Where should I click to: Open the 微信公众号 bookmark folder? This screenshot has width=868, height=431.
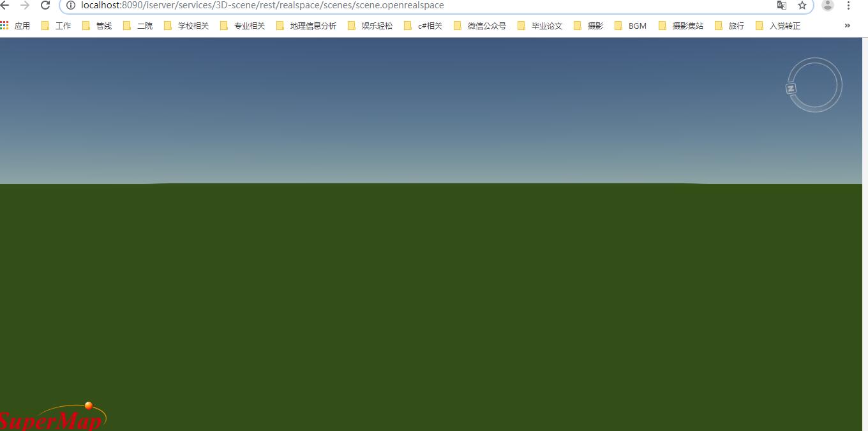pos(480,26)
